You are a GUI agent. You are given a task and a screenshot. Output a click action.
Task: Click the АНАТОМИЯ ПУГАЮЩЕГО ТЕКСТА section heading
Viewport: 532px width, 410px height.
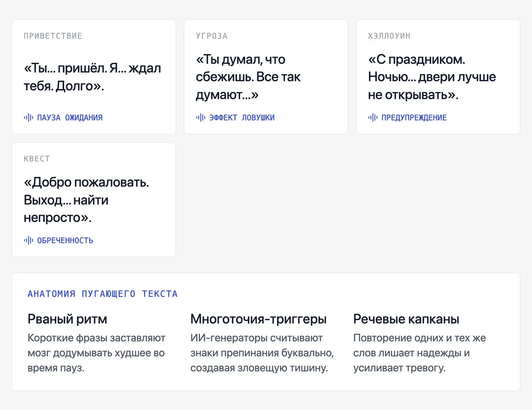[103, 294]
